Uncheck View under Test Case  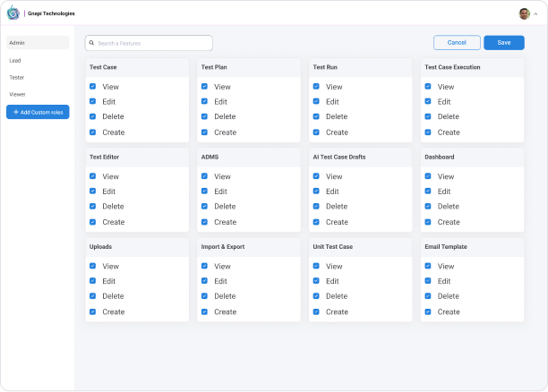coord(92,86)
